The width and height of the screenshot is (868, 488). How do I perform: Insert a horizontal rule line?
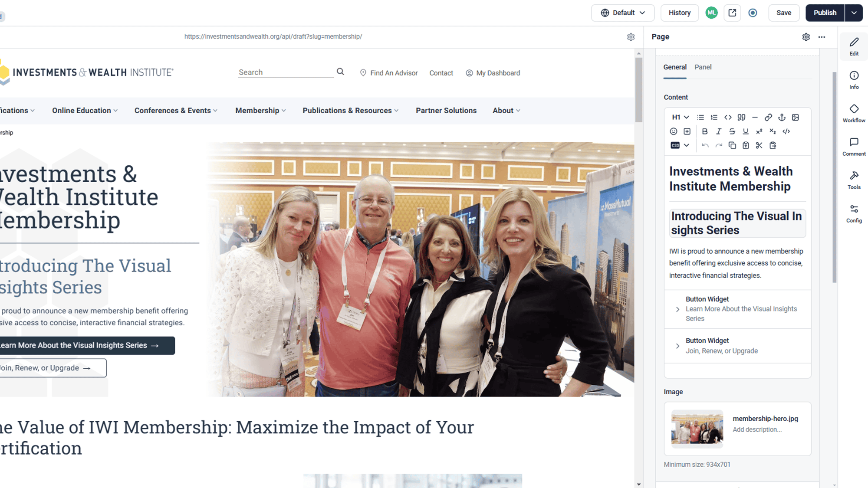755,117
